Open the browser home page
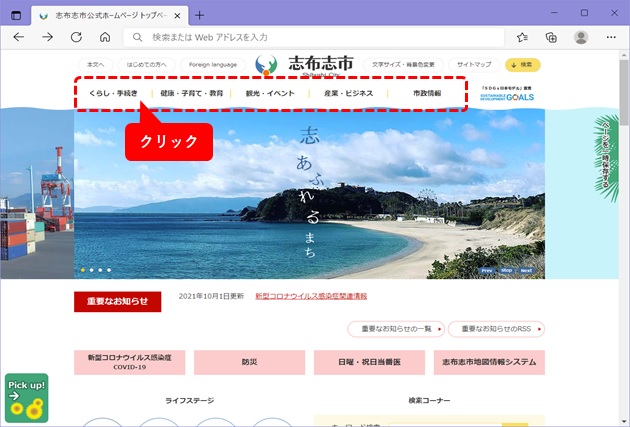 point(105,37)
